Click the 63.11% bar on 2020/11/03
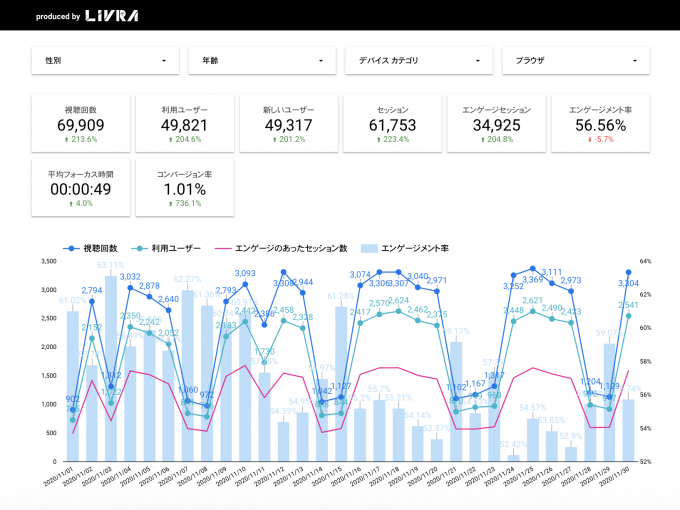Screen dimensions: 680x510 [x=111, y=368]
